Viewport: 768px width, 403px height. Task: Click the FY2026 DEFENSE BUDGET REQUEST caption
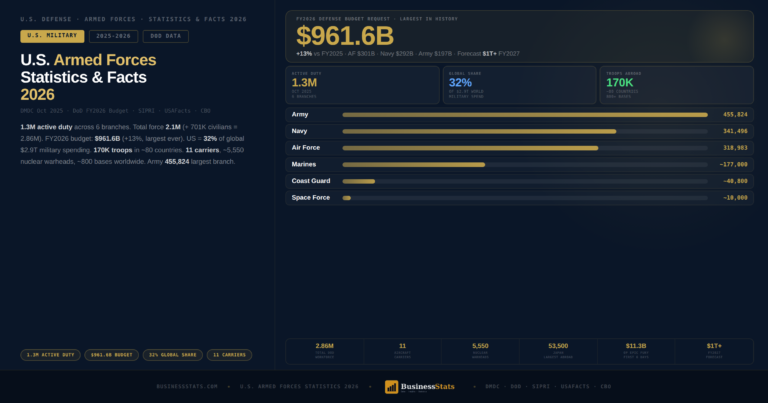pos(377,19)
